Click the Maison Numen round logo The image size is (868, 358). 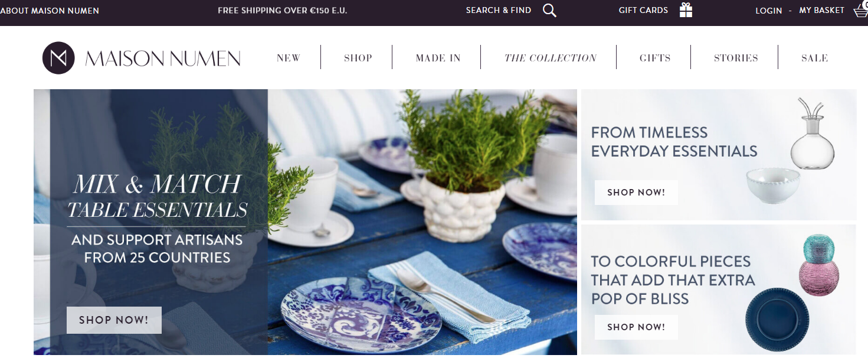coord(58,58)
